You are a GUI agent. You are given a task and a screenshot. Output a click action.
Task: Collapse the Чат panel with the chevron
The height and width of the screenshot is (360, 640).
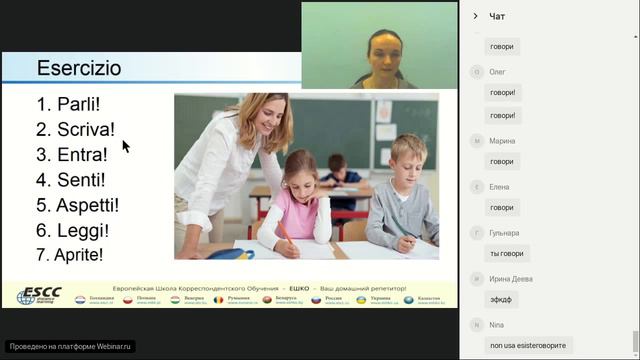coord(476,16)
